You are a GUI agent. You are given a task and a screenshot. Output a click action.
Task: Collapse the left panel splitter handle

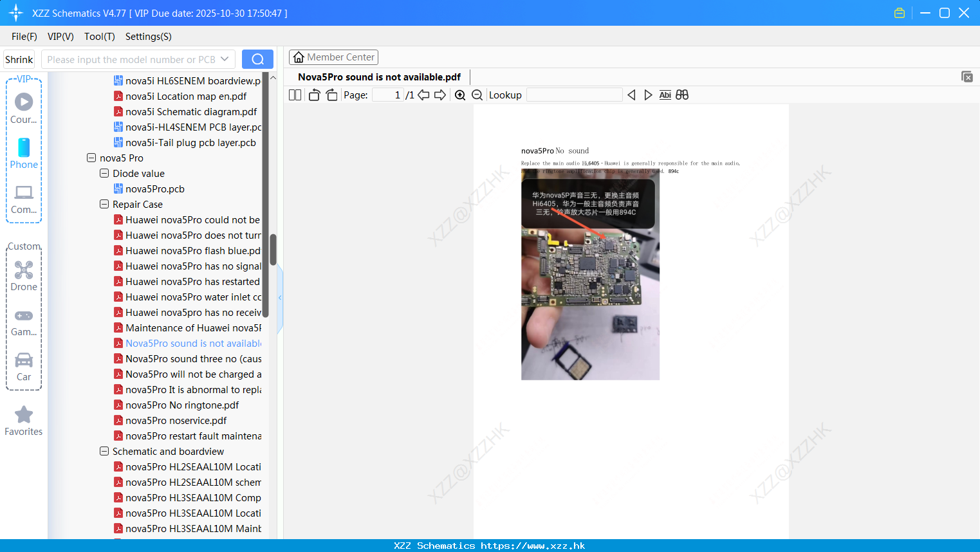point(280,297)
